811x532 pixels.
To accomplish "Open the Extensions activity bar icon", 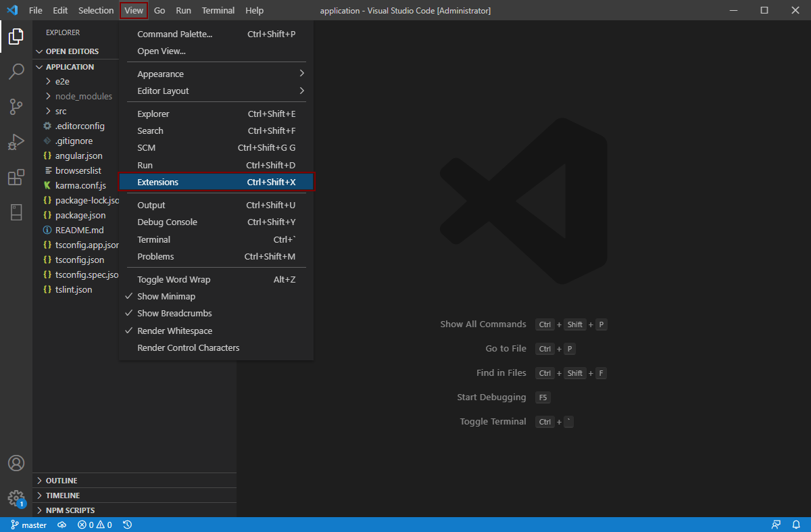I will point(16,178).
